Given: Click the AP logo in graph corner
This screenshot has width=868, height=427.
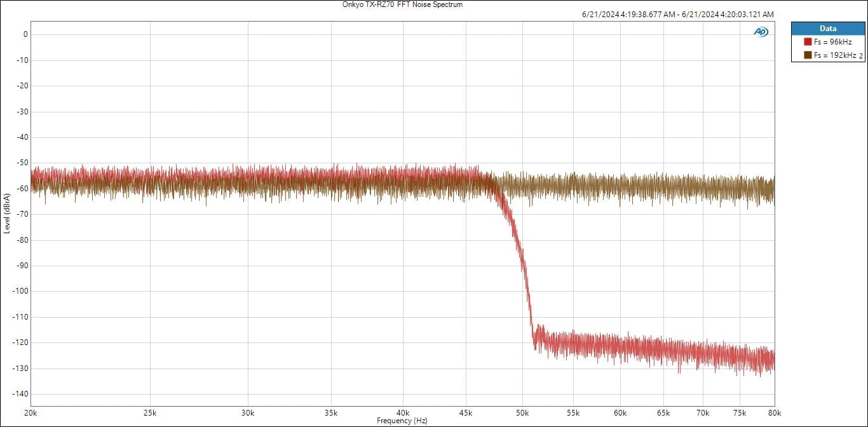Looking at the screenshot, I should pos(761,32).
